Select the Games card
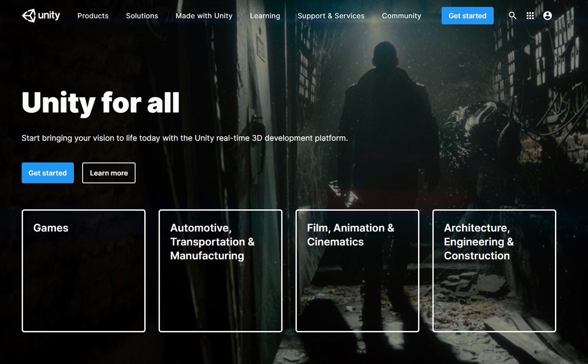 coord(84,271)
